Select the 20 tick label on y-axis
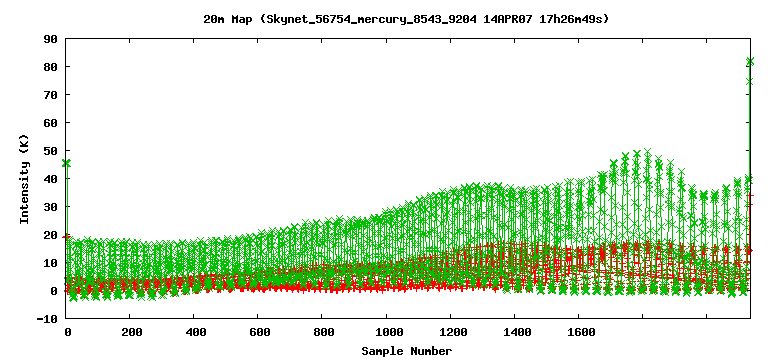768x360 pixels. pos(50,235)
